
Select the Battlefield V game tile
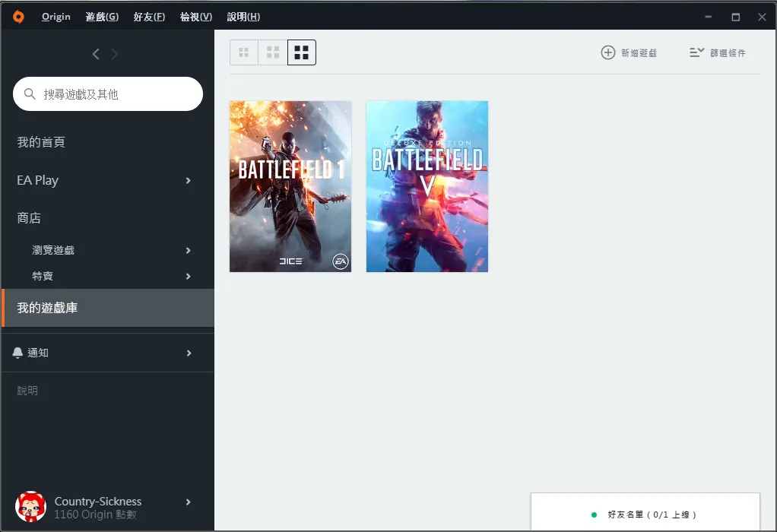point(427,186)
